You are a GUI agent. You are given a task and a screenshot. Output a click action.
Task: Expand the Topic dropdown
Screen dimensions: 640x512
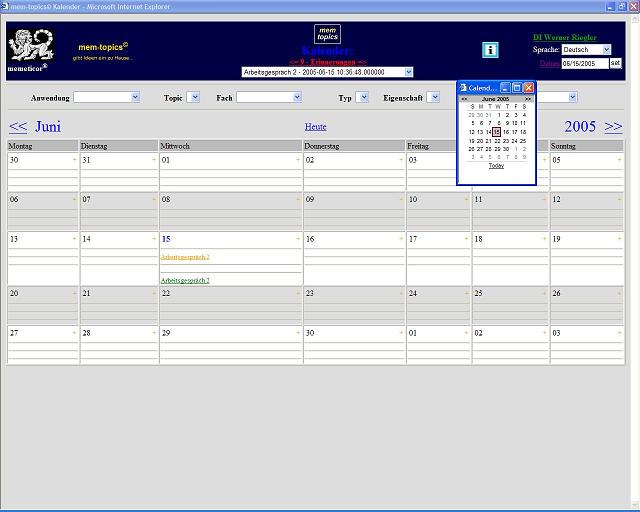click(x=193, y=98)
